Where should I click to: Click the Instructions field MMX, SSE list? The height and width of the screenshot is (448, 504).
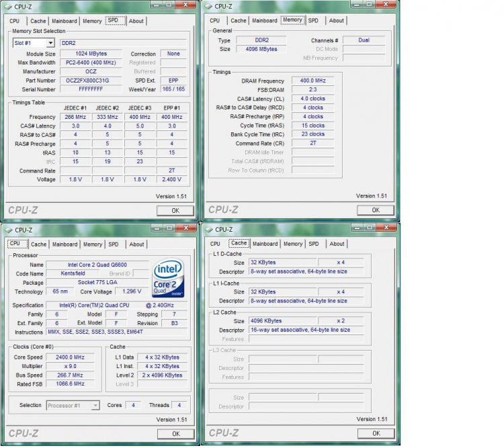[117, 332]
